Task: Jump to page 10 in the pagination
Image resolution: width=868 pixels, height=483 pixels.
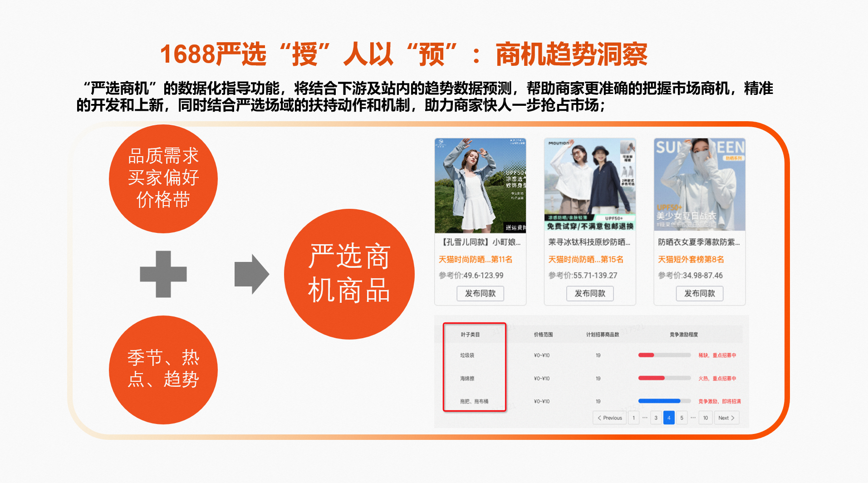Action: 705,418
